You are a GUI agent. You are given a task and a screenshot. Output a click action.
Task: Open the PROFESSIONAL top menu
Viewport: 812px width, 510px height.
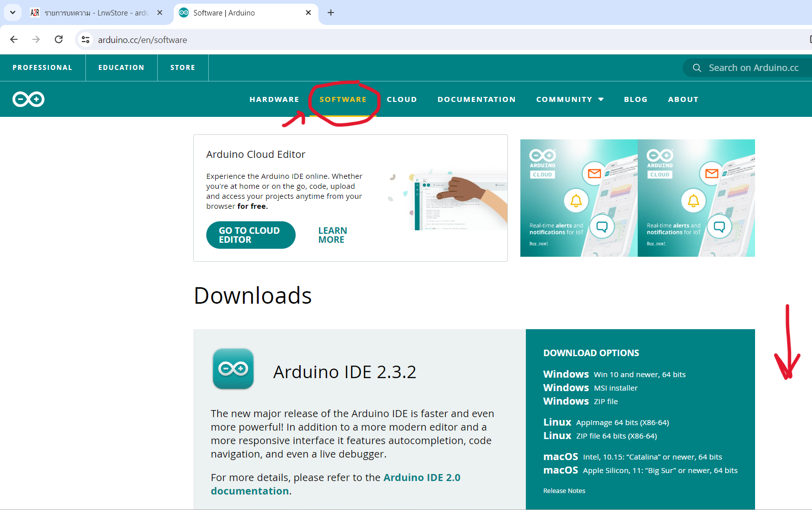coord(42,67)
